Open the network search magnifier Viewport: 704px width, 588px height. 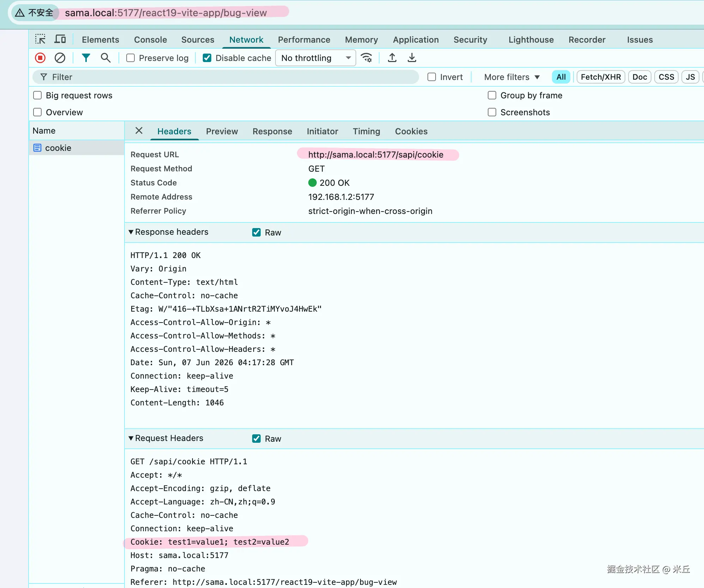(105, 58)
